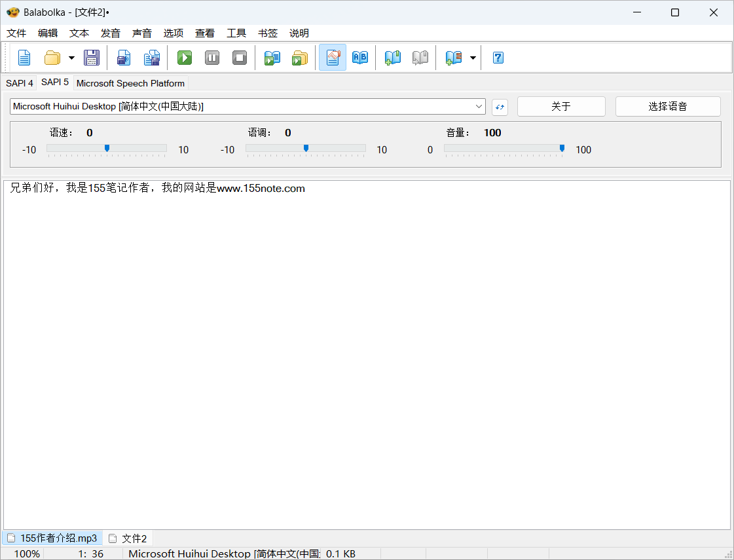The height and width of the screenshot is (560, 734).
Task: Click the blue question mark help icon
Action: pos(498,58)
